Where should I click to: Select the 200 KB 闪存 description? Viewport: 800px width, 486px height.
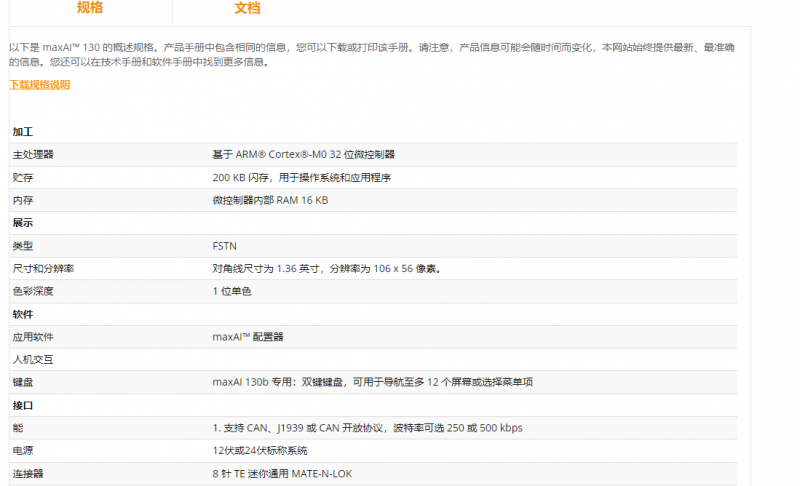tap(301, 177)
